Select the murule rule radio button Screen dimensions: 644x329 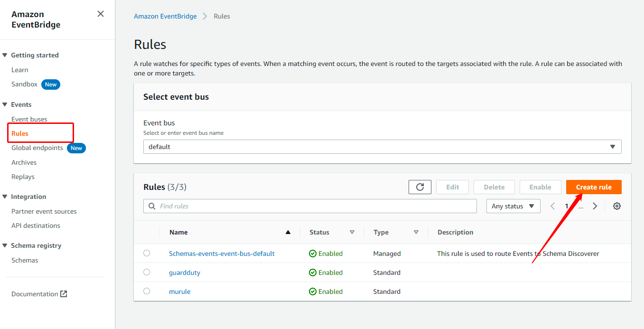(147, 291)
